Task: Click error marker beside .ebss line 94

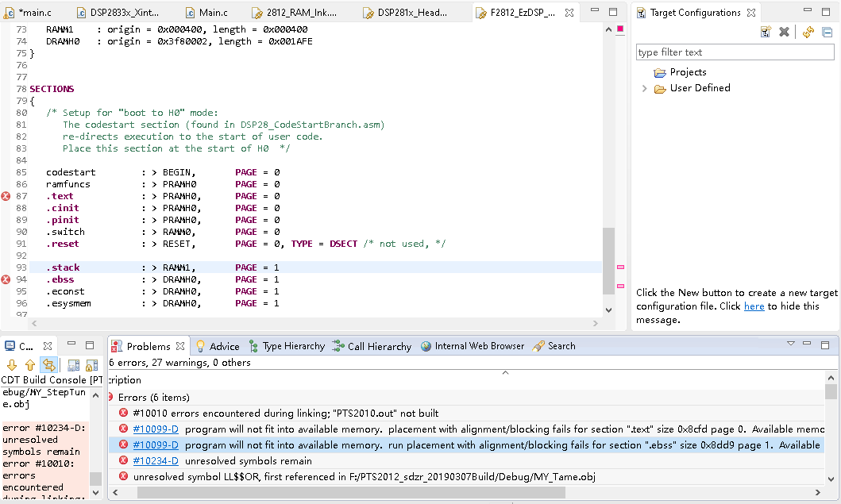Action: (x=6, y=279)
